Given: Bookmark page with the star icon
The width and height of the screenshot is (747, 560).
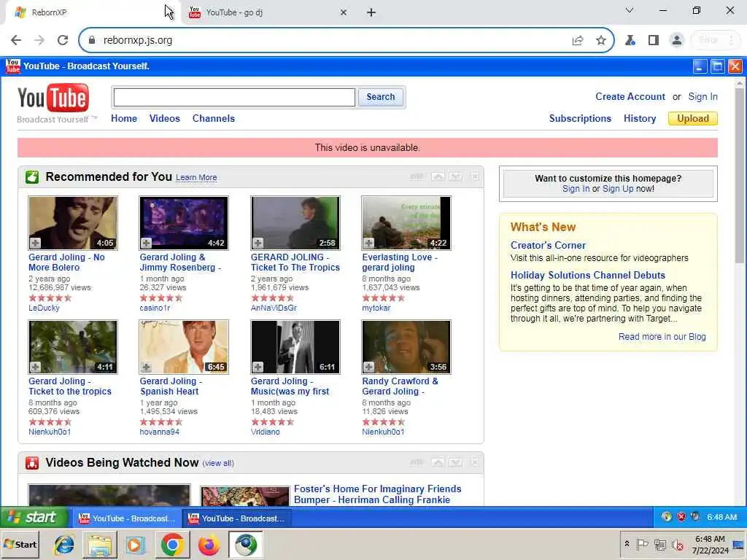Looking at the screenshot, I should pyautogui.click(x=601, y=40).
